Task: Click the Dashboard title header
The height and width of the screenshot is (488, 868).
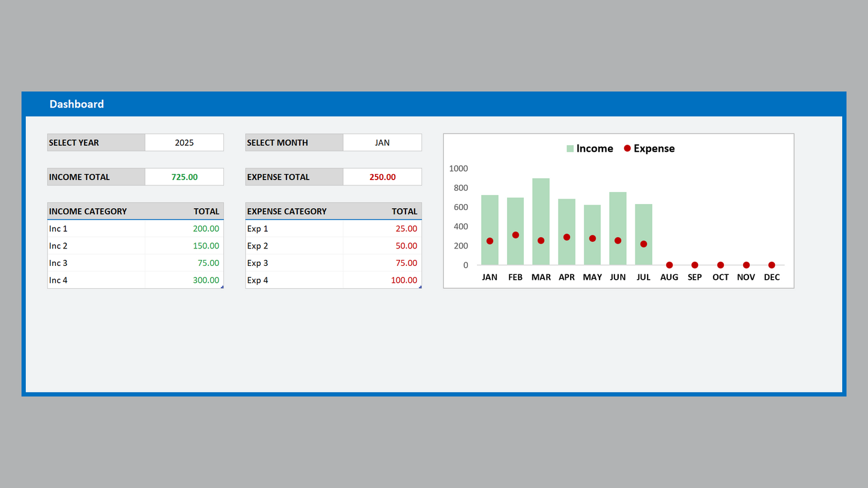Action: (x=77, y=104)
